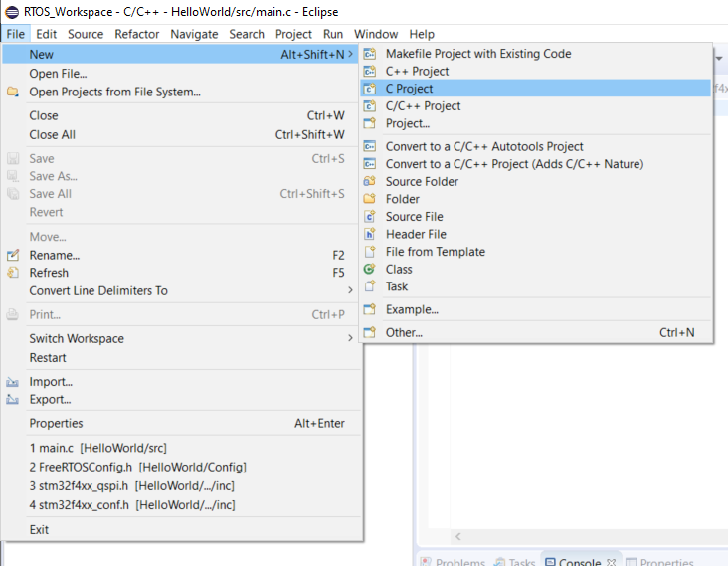Close the Console view tab
728x566 pixels.
point(611,562)
